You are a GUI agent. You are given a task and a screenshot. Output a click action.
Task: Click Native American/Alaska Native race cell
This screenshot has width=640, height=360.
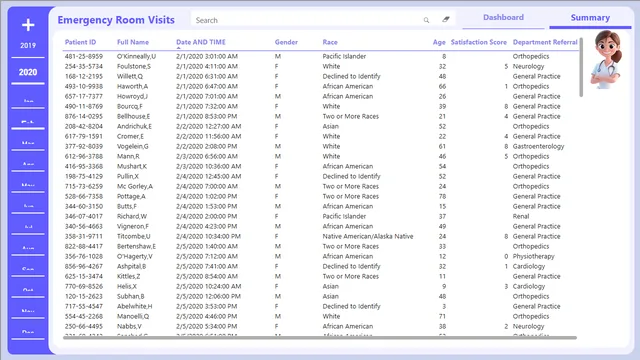click(368, 236)
